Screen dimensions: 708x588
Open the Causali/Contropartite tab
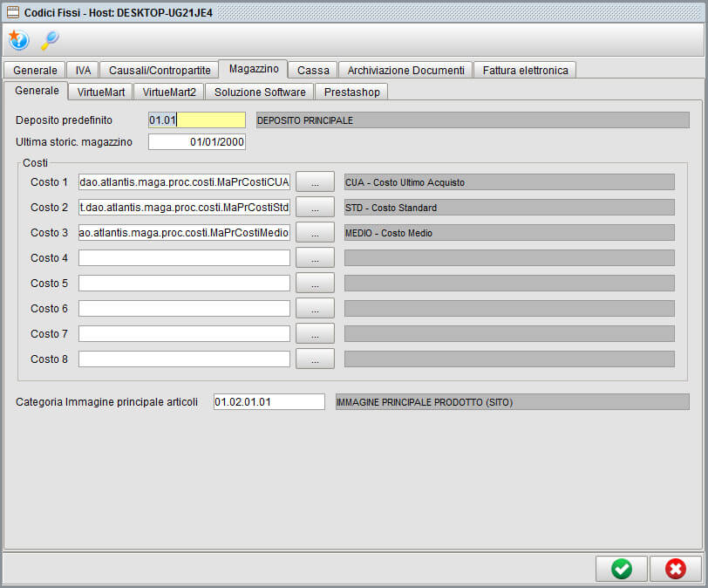coord(160,71)
